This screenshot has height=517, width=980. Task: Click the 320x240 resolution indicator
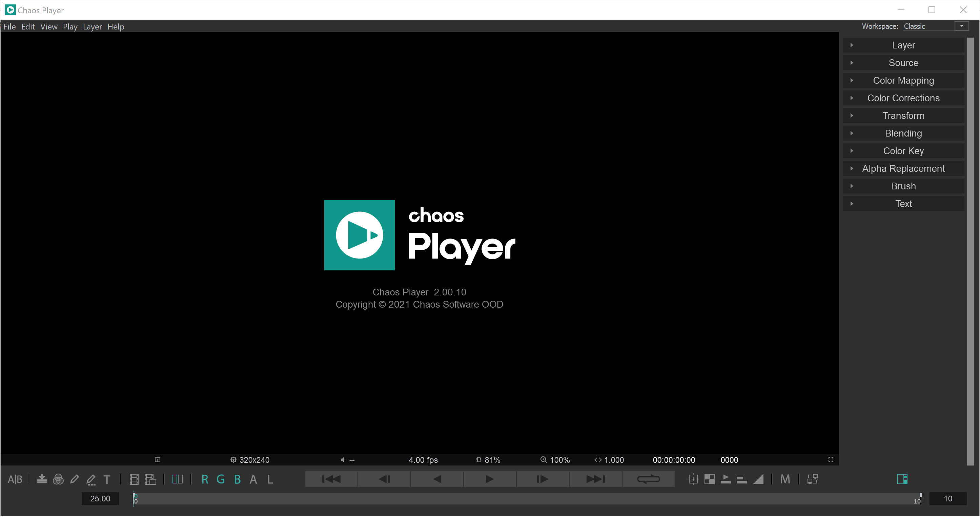click(x=250, y=460)
